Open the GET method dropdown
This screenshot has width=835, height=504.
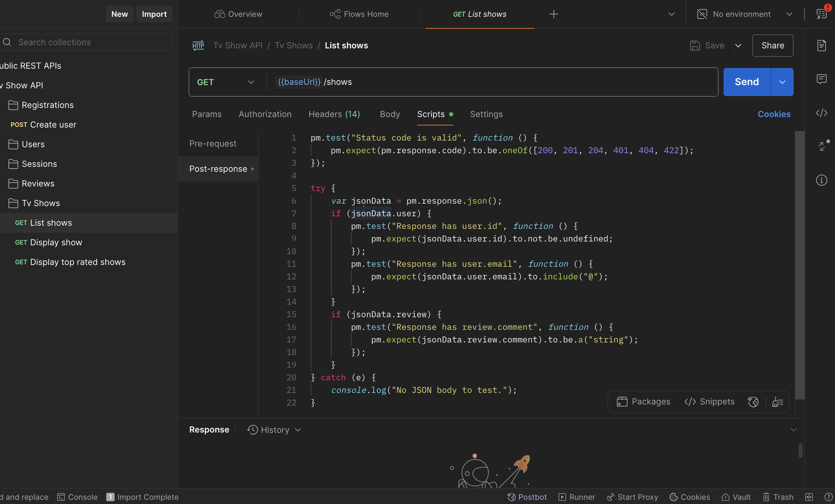[x=226, y=82]
